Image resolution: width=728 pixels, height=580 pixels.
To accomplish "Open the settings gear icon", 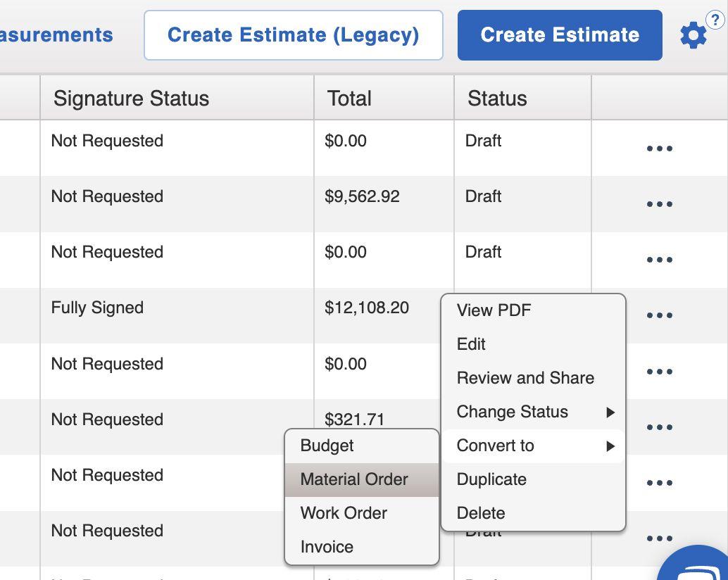I will click(x=693, y=35).
